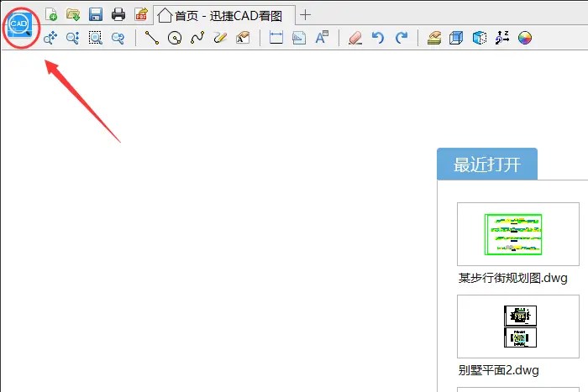Screen dimensions: 588x392
Task: Open the CAD application menu logo
Action: (x=20, y=25)
